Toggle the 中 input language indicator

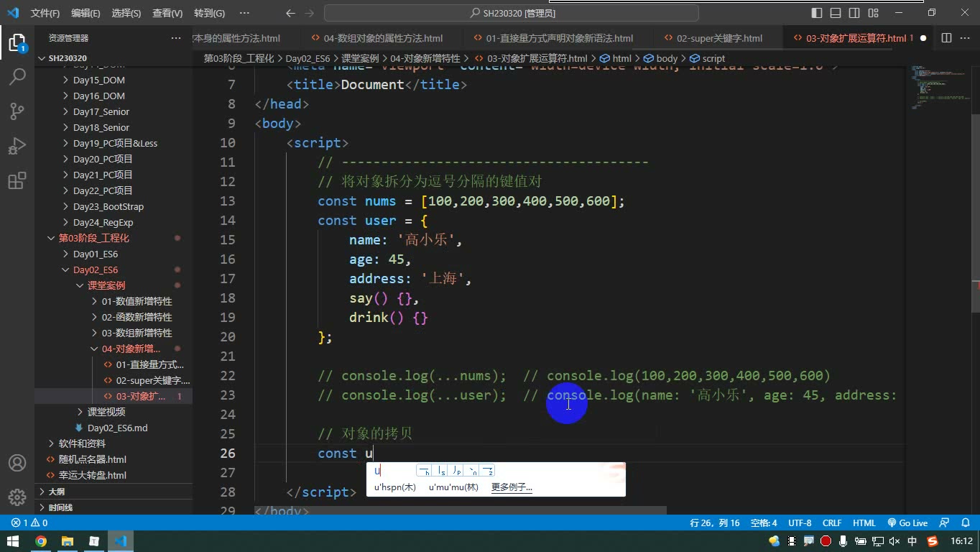(x=912, y=541)
